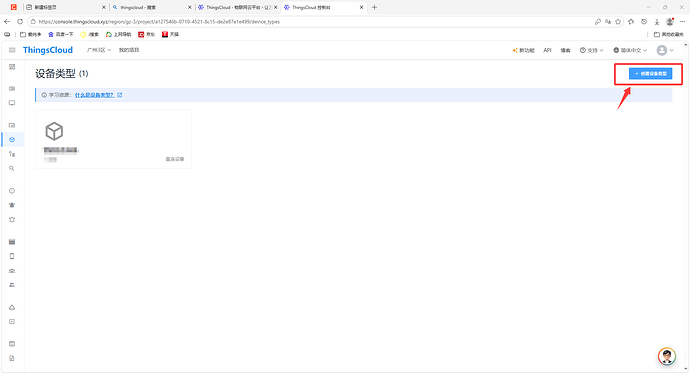Screen dimensions: 690x373
Task: Click the red C icon left of tabs
Action: click(x=14, y=7)
